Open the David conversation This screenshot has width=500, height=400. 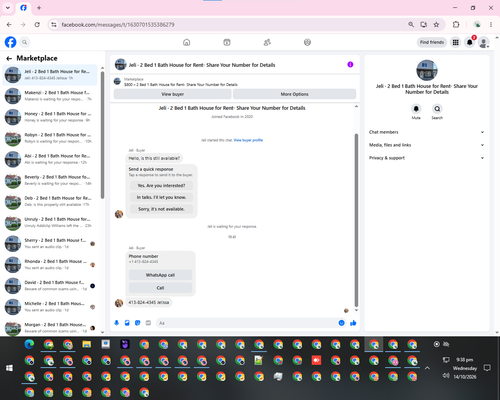pos(50,286)
